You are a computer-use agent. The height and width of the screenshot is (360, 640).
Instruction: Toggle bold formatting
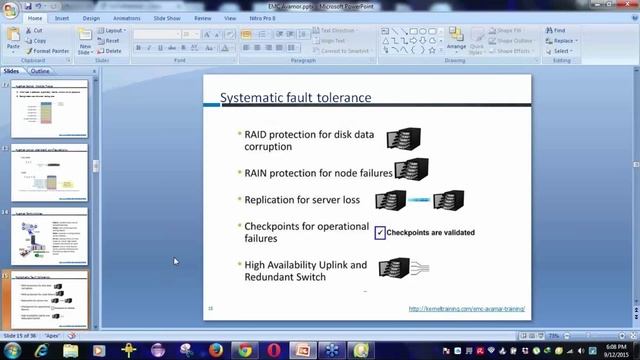tap(138, 48)
